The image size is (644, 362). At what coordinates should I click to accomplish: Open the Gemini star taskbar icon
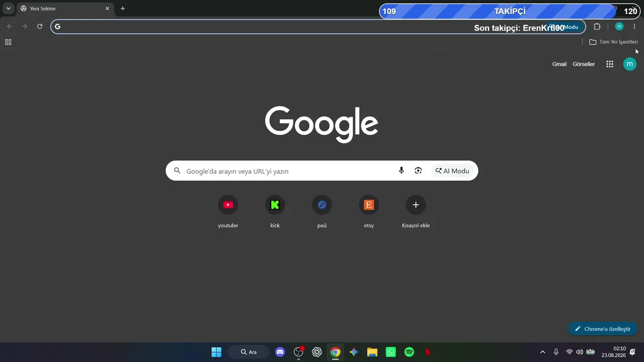354,352
